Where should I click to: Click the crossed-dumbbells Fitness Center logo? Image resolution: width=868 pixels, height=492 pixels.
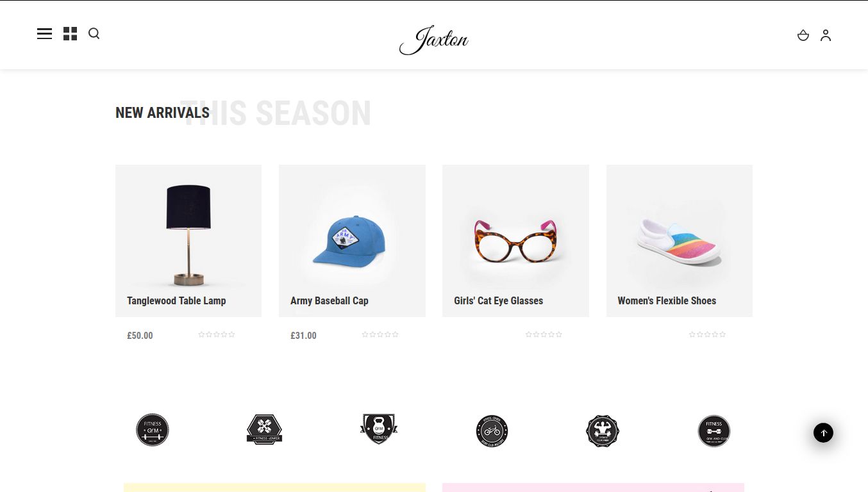pyautogui.click(x=264, y=430)
